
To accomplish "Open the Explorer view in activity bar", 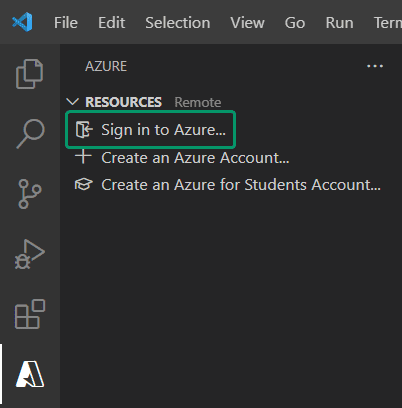I will coord(29,74).
